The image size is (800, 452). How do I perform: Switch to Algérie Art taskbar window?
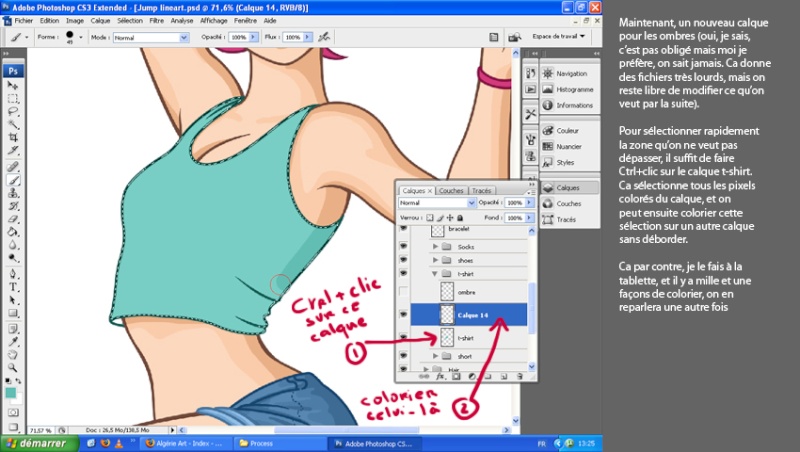pyautogui.click(x=185, y=443)
